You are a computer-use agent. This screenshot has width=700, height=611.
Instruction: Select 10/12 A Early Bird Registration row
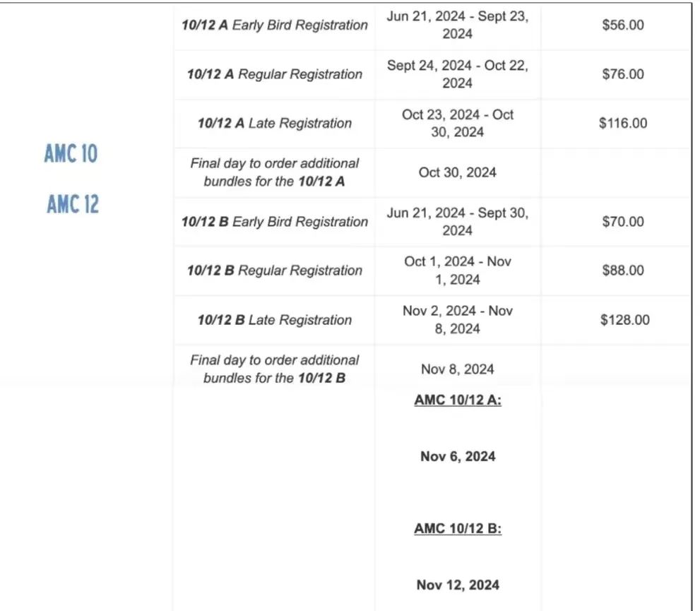[x=432, y=25]
